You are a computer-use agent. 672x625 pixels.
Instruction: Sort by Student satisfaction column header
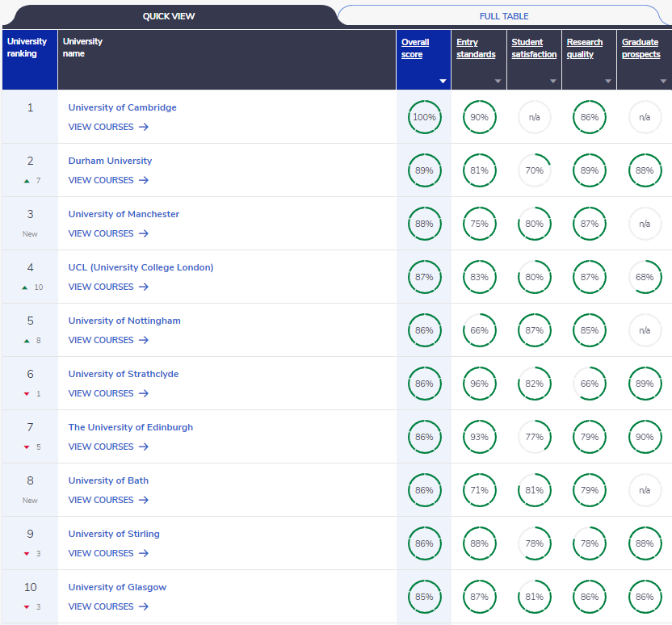pos(534,48)
